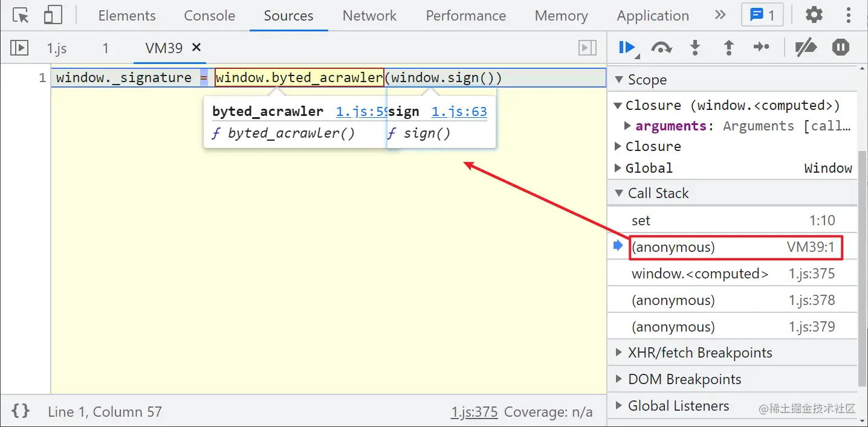The width and height of the screenshot is (868, 427).
Task: Toggle the file navigator sidebar icon
Action: [19, 48]
